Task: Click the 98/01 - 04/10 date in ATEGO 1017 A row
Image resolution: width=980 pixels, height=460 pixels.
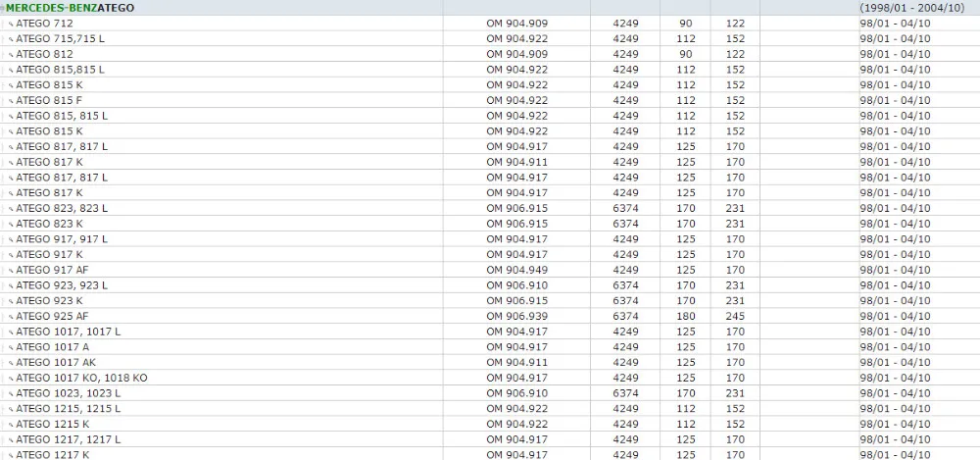Action: click(x=895, y=347)
